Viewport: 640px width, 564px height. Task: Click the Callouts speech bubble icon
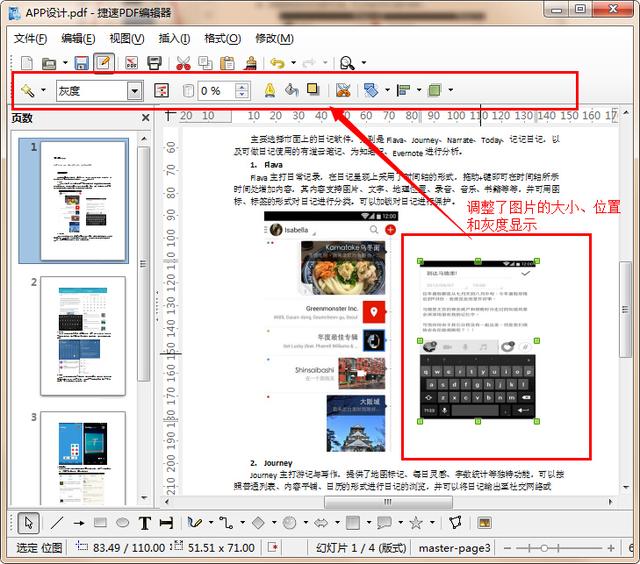[x=384, y=523]
